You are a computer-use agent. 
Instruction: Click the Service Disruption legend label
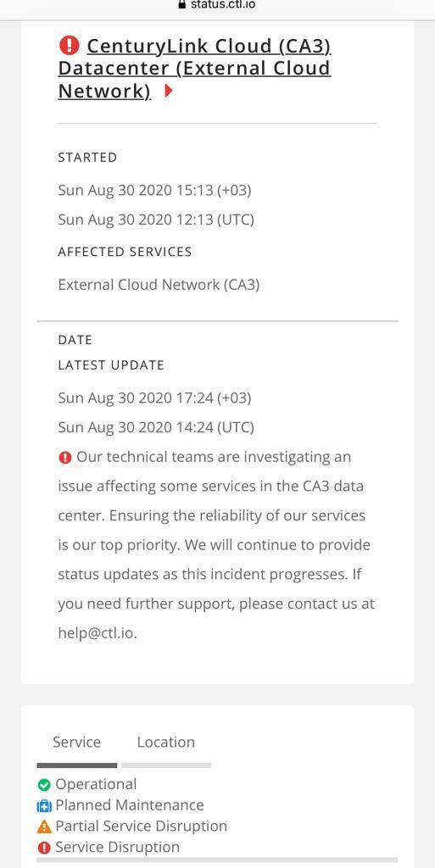point(117,847)
